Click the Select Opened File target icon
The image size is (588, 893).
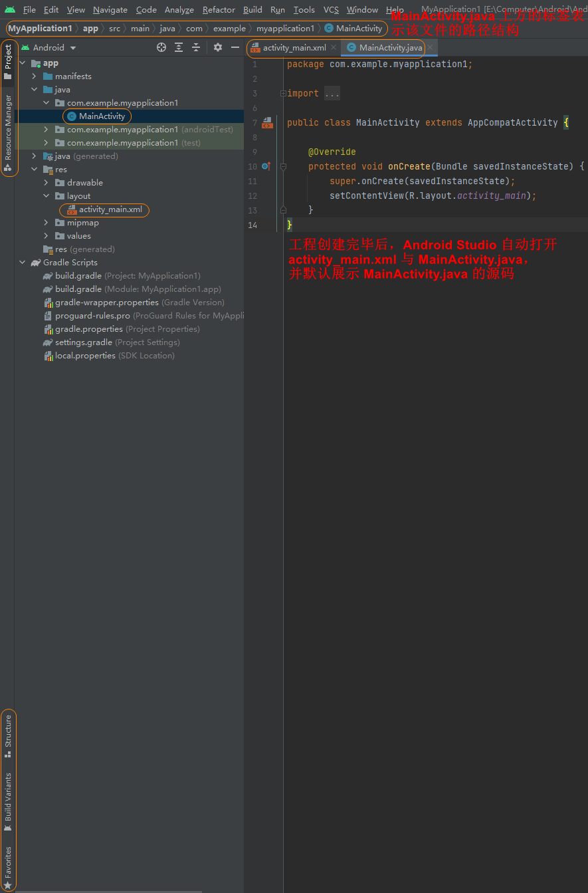point(161,47)
